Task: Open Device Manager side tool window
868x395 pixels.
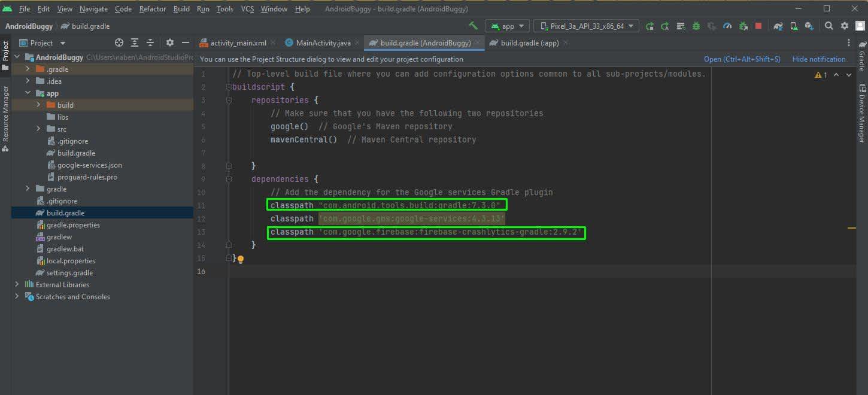Action: (x=862, y=114)
